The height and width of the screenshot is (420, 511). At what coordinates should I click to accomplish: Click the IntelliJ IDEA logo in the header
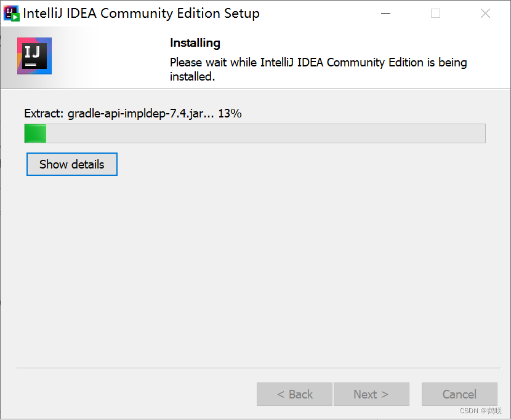[x=34, y=55]
